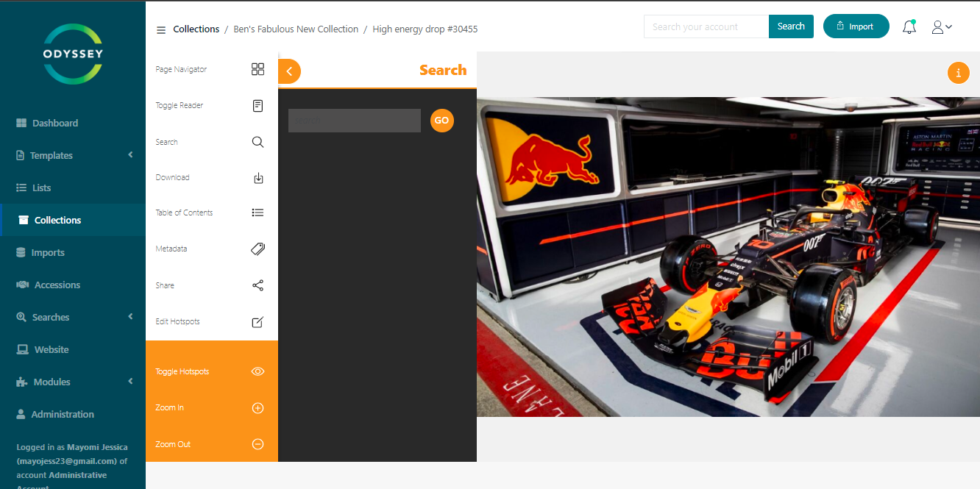The width and height of the screenshot is (980, 489).
Task: Open Ben's Fabulous New Collection breadcrumb
Action: coord(296,29)
